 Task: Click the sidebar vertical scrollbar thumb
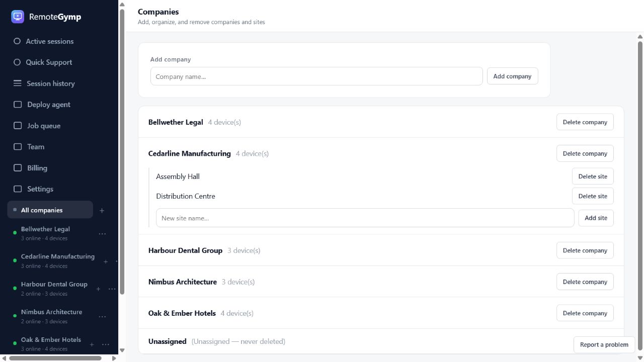122,151
